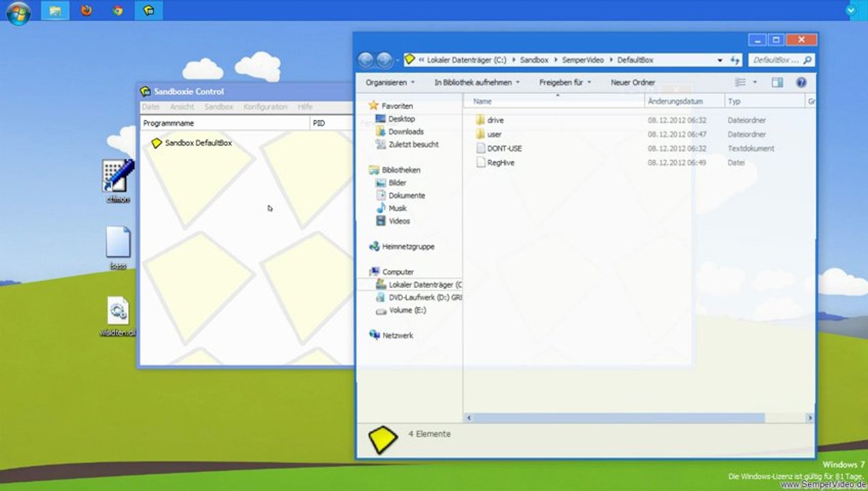Create a Neuer Ordner

point(633,83)
